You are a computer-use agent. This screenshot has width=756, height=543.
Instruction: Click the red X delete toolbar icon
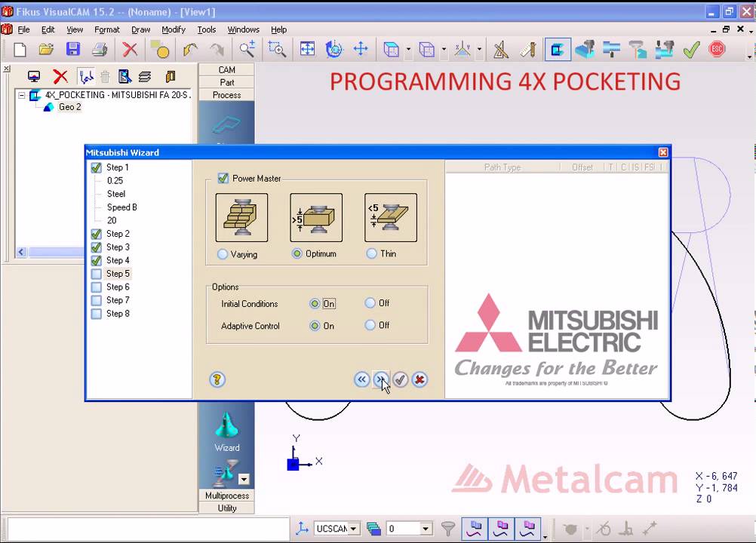coord(130,49)
